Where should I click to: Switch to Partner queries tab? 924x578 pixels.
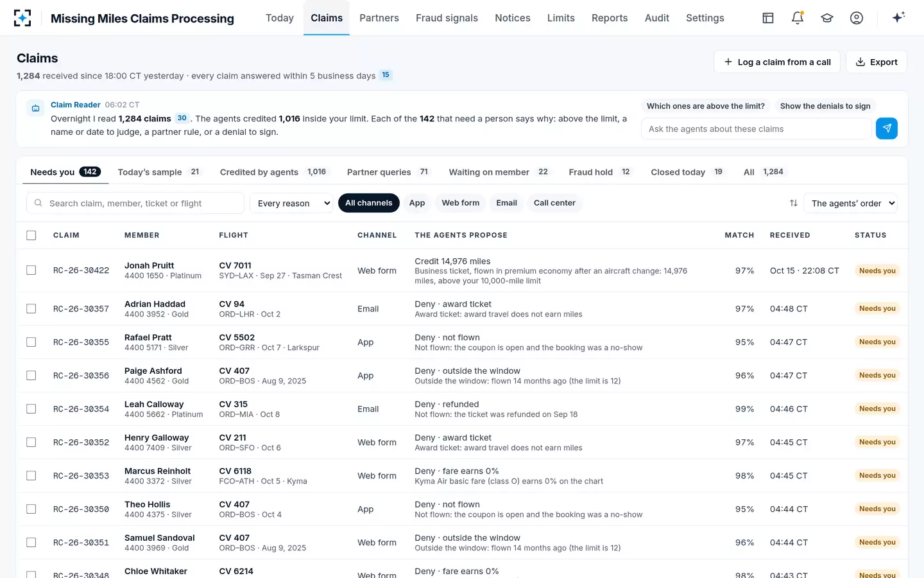click(388, 172)
